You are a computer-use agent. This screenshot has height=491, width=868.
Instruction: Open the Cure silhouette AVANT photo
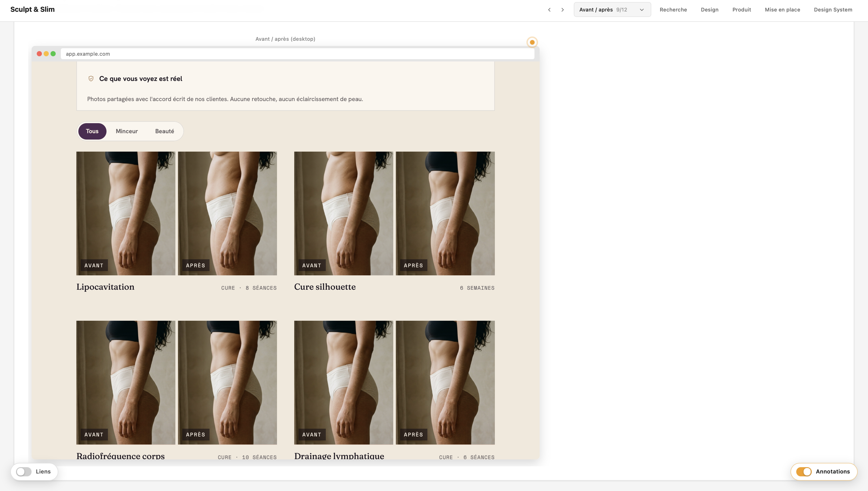click(344, 213)
